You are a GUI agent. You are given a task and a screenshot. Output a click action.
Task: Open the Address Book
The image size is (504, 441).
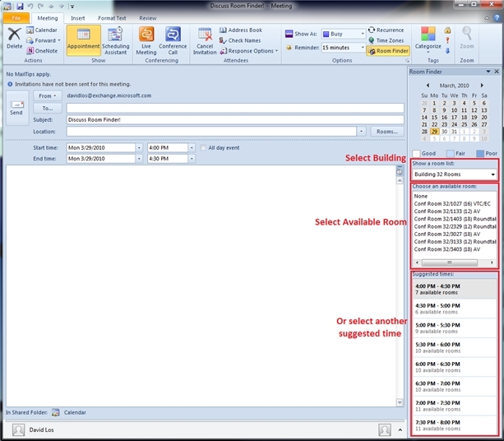tap(241, 30)
